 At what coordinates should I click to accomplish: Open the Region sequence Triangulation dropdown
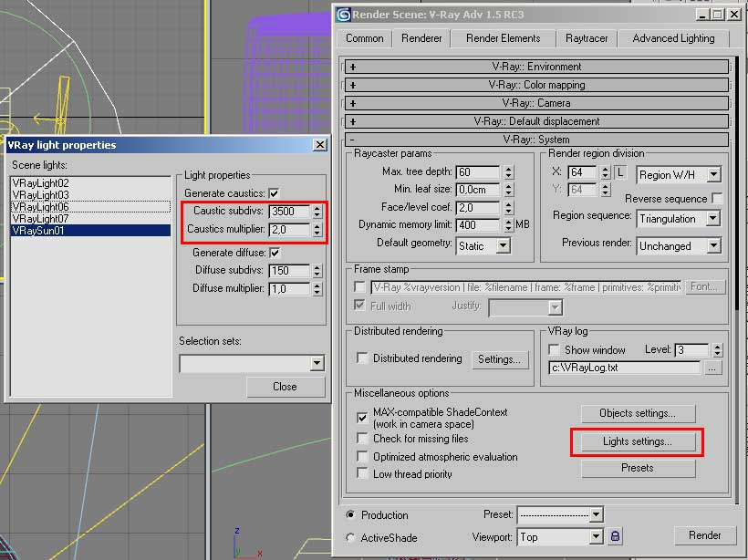point(679,219)
